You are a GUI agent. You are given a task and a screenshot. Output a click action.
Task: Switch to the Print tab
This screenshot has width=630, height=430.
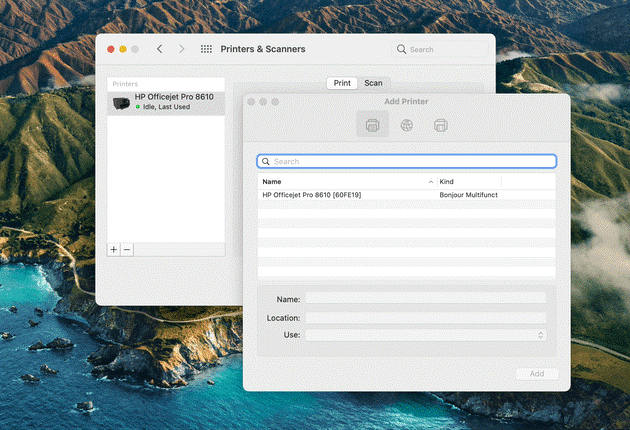[342, 83]
